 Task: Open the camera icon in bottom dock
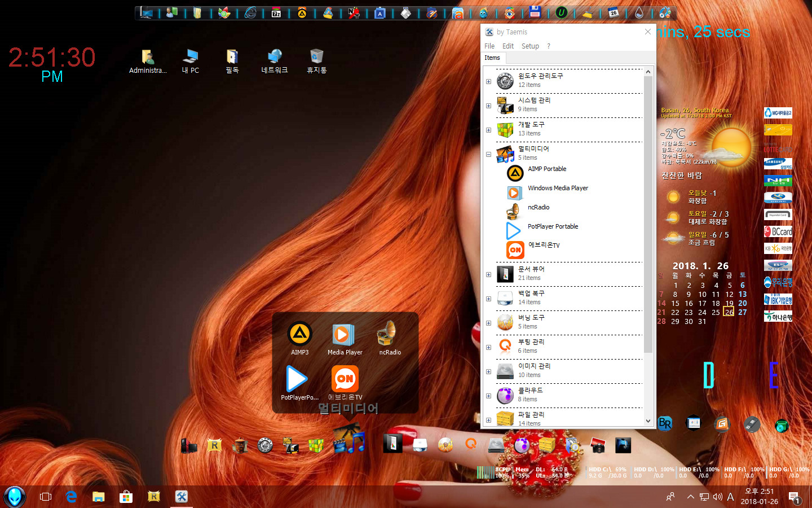click(598, 446)
